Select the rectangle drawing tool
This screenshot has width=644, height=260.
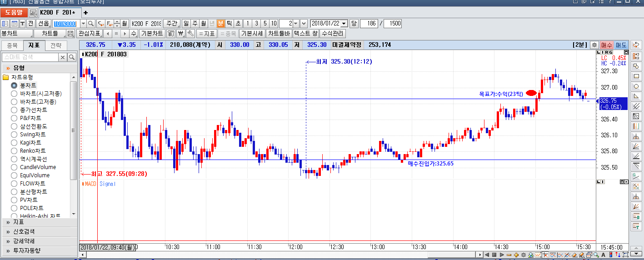[x=636, y=76]
